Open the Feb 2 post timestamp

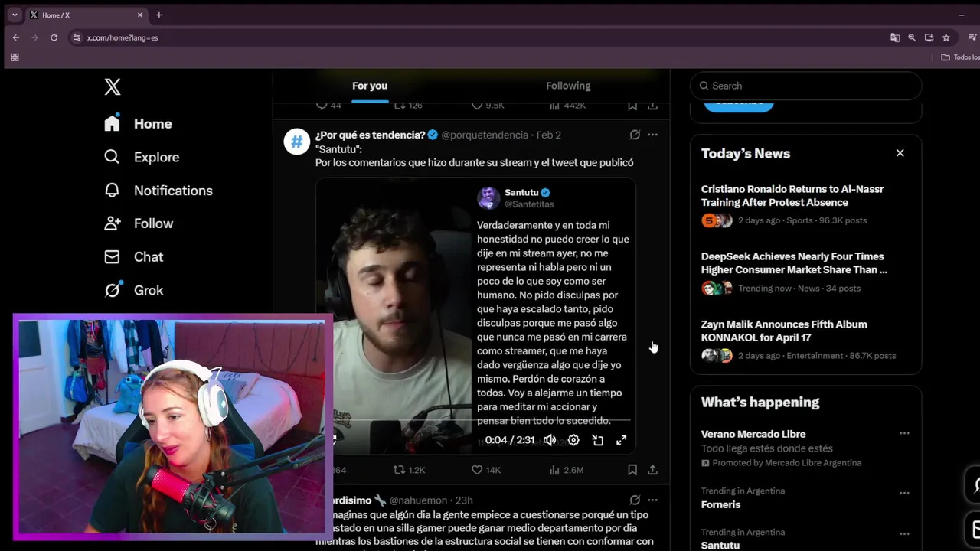pos(548,135)
